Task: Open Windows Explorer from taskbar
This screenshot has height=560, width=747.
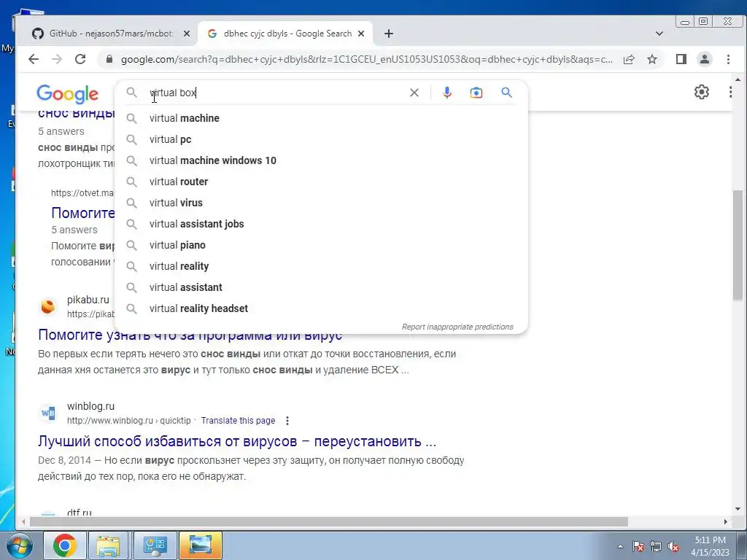Action: click(109, 545)
